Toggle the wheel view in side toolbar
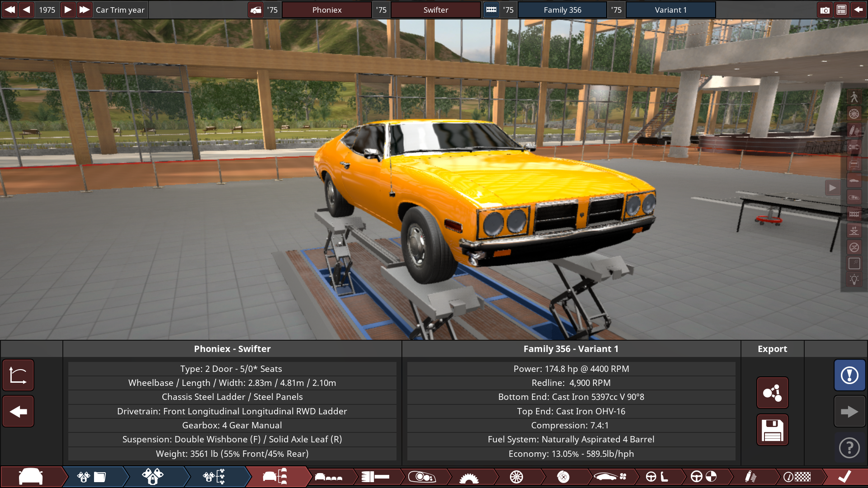Screen dimensions: 868x488 point(854,113)
